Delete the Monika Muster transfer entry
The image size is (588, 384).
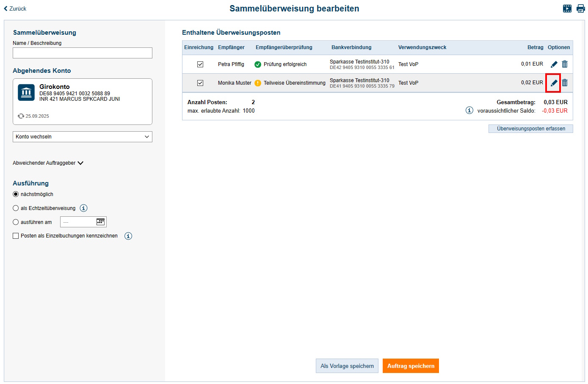coord(564,83)
